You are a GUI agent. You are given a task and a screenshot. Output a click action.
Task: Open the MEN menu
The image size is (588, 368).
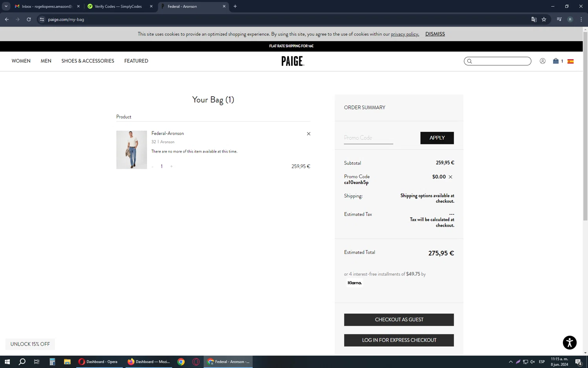[46, 61]
